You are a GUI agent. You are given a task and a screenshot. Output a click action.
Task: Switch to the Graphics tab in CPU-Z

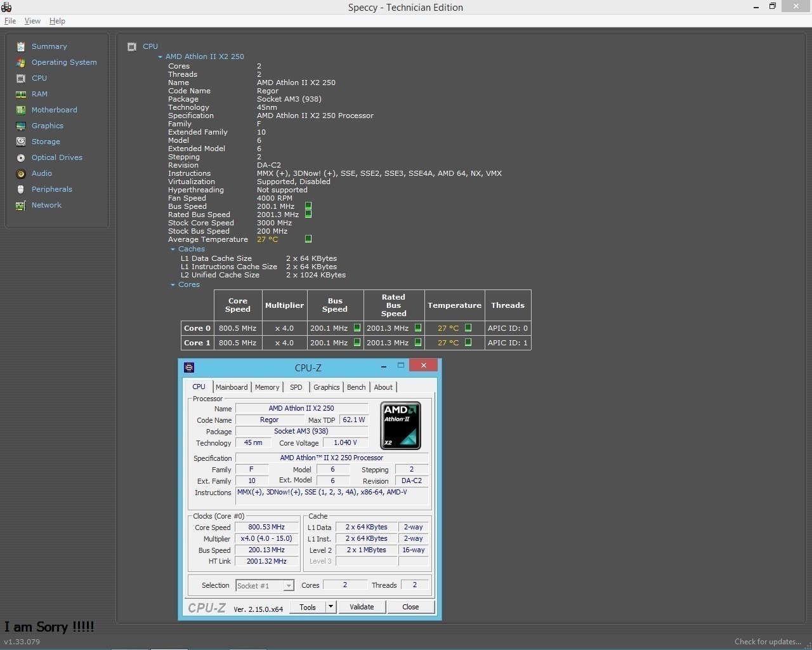[x=327, y=387]
